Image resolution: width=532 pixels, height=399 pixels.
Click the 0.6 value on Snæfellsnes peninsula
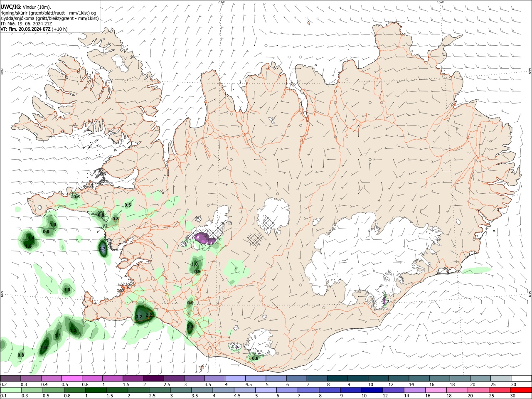coord(76,197)
